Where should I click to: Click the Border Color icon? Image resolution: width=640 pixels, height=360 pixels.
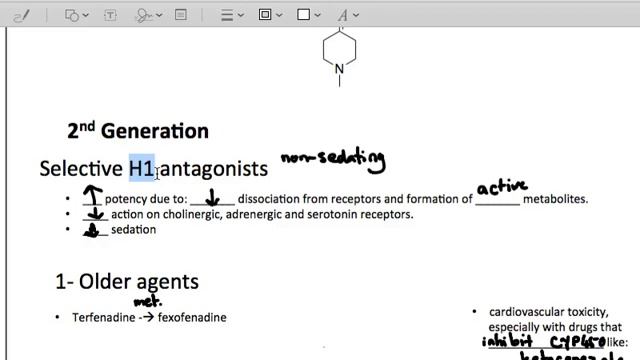tap(265, 15)
